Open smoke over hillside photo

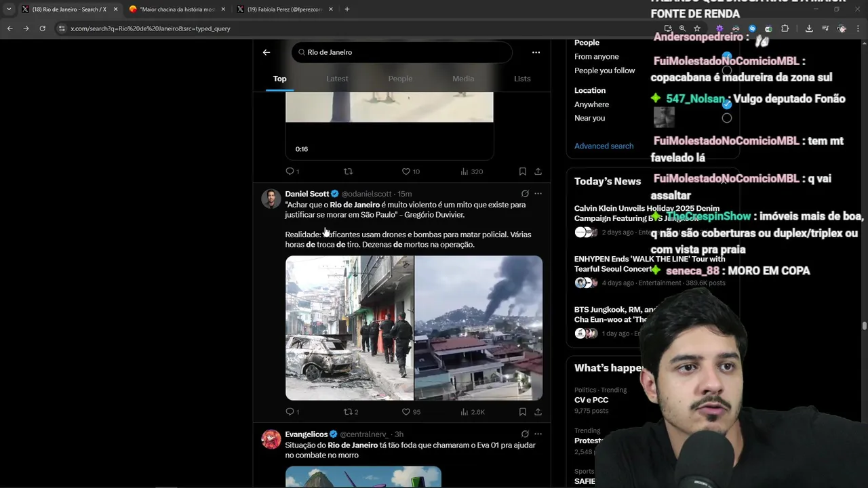click(x=479, y=328)
